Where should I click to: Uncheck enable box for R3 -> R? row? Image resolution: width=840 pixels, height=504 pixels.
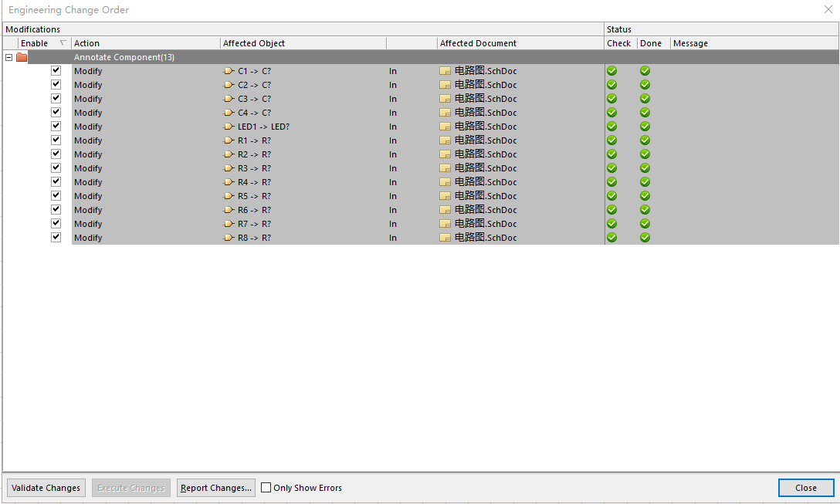(56, 168)
